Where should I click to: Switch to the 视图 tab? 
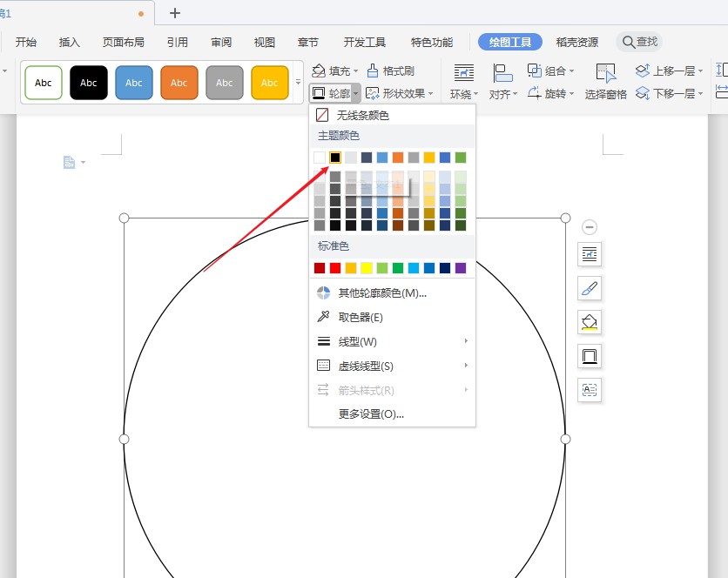[265, 43]
